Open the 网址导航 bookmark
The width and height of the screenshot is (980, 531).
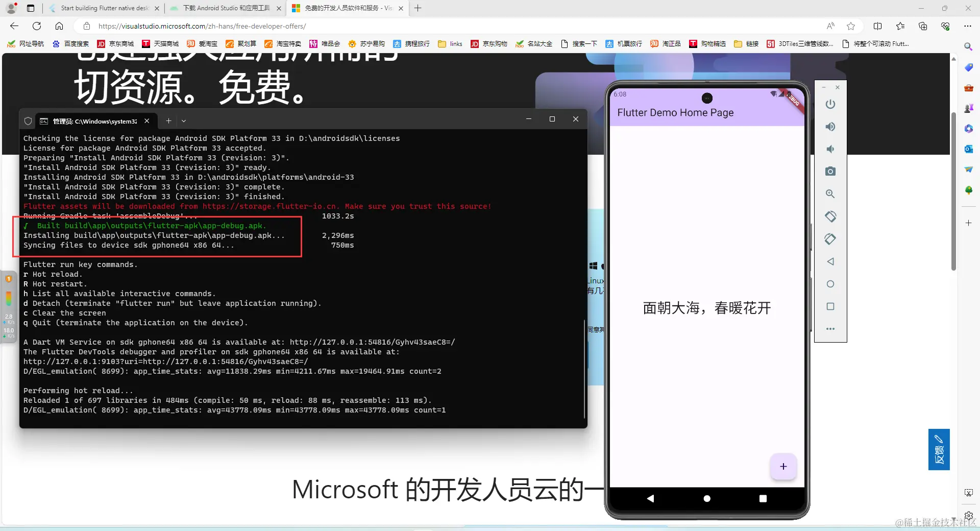click(x=26, y=44)
